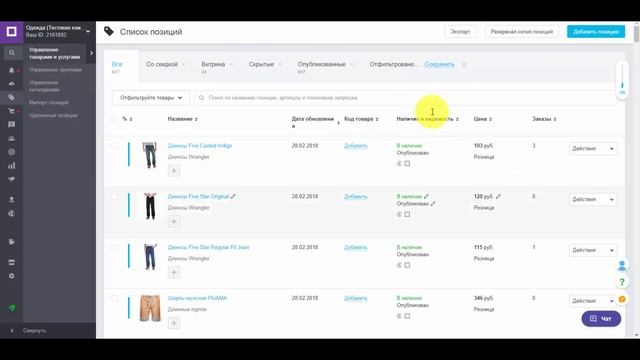Focus the product search input field
Image resolution: width=640 pixels, height=360 pixels.
coord(405,98)
